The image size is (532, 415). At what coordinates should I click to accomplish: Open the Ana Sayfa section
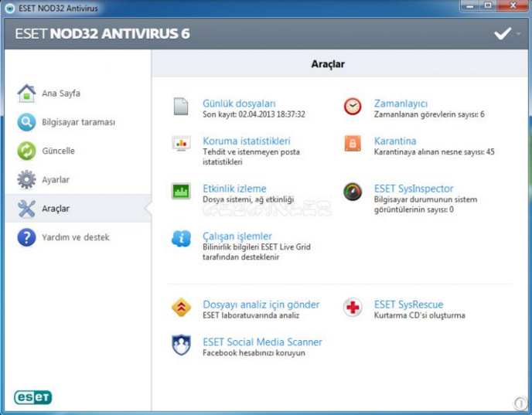[x=60, y=94]
